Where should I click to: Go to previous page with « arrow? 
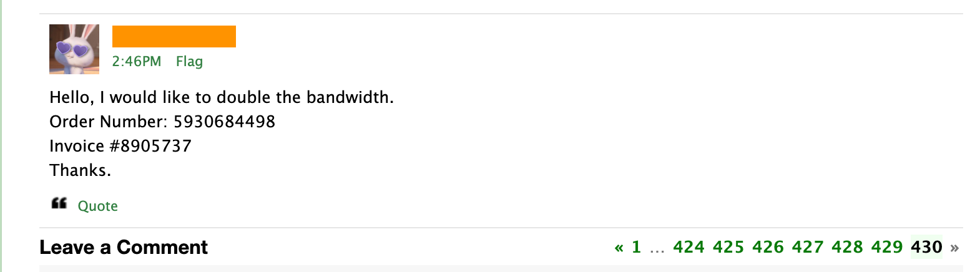(x=619, y=248)
